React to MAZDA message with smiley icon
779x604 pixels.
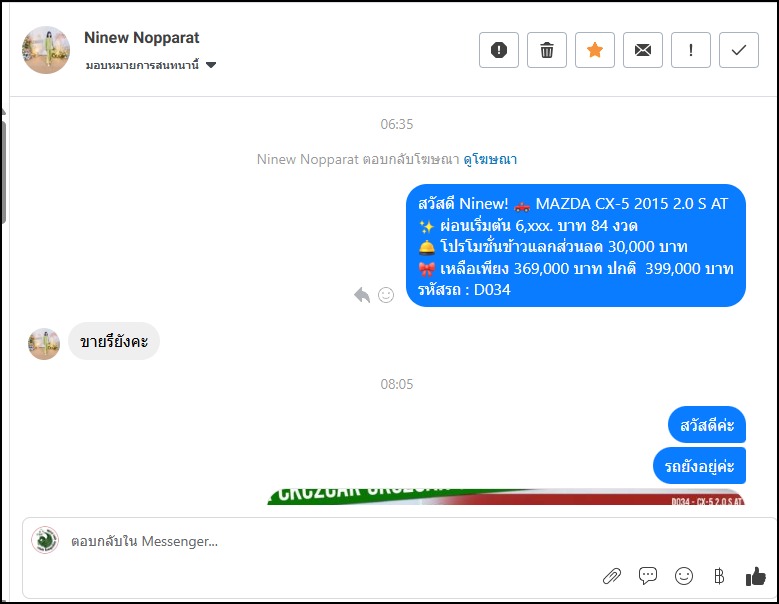(x=386, y=295)
